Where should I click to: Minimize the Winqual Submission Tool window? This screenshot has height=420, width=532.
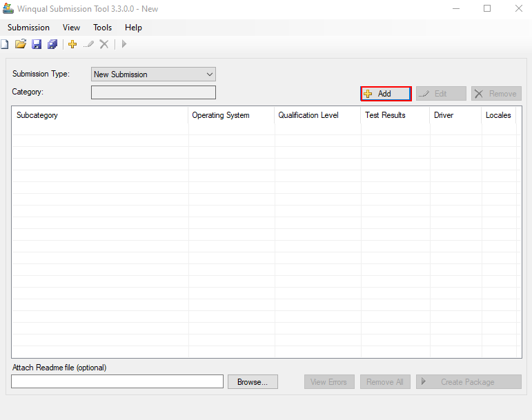click(456, 8)
